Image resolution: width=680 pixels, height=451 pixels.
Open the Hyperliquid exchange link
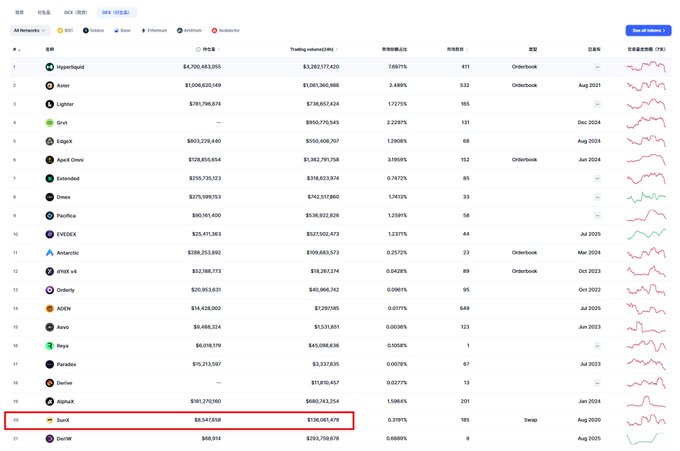tap(70, 67)
